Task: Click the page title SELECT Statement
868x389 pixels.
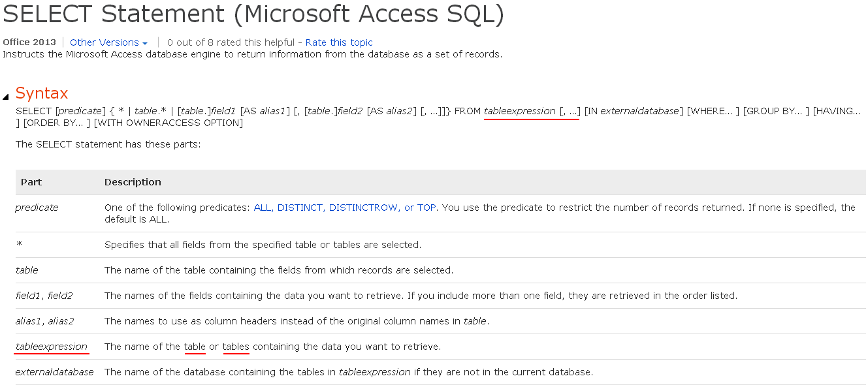Action: coord(253,14)
